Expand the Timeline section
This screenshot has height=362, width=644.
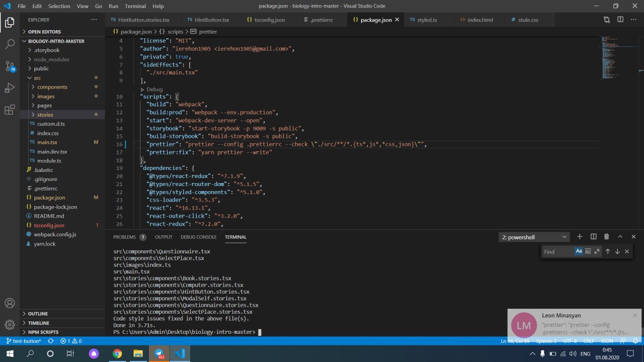63,323
